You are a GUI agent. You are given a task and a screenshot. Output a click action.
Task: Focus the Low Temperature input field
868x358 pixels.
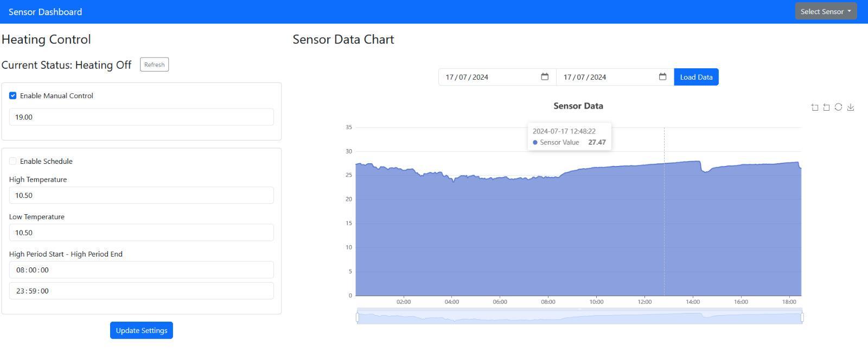point(141,233)
